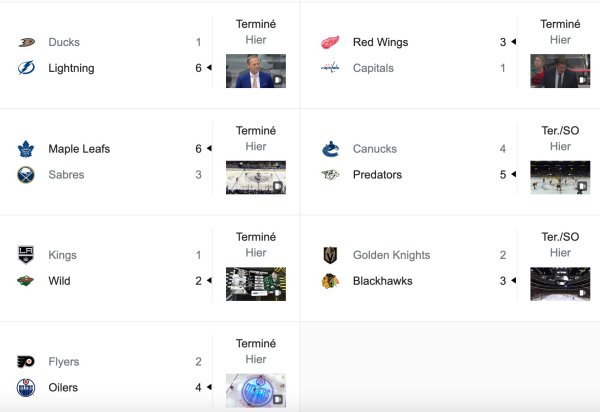Click the Flyers team name
The width and height of the screenshot is (600, 412).
click(x=65, y=362)
